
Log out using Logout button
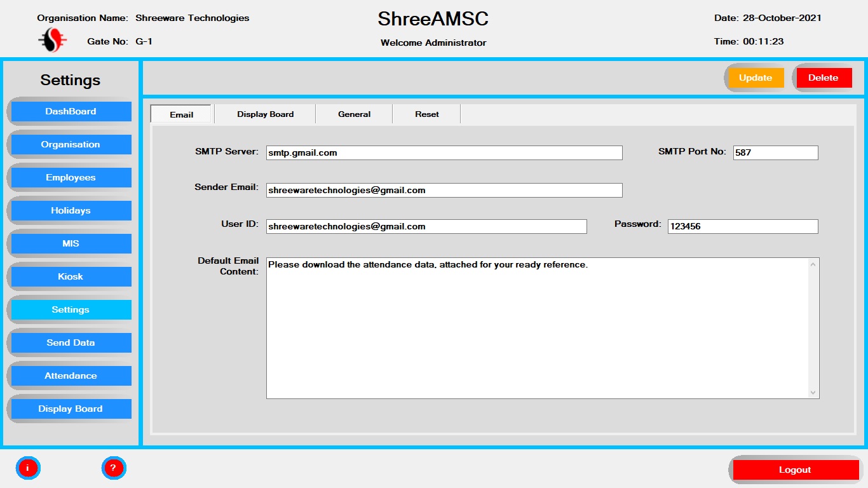pos(796,470)
